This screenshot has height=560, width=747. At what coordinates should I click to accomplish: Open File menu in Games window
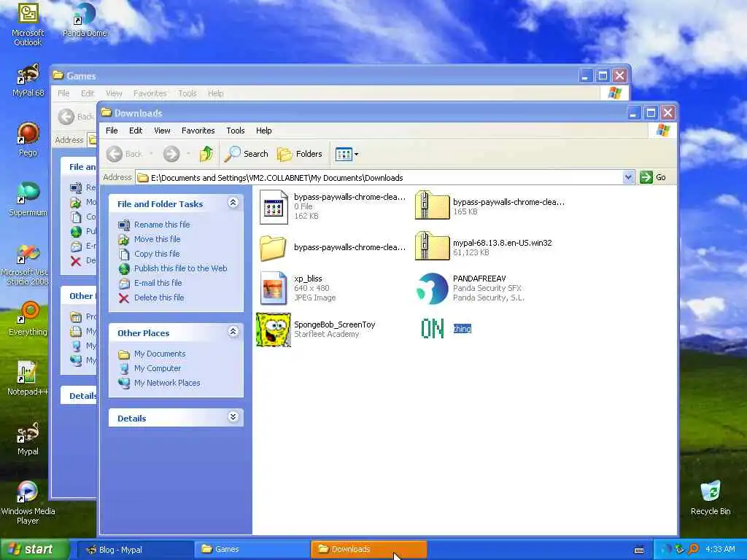(x=63, y=93)
